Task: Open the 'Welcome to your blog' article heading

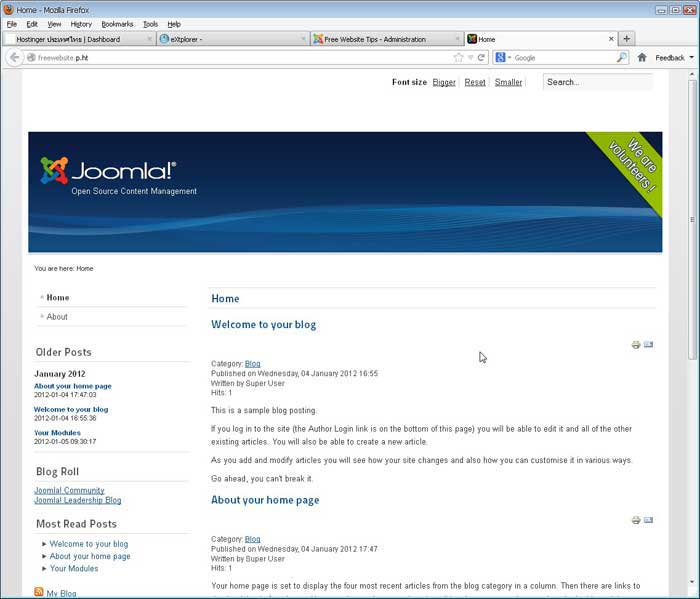Action: [x=263, y=324]
